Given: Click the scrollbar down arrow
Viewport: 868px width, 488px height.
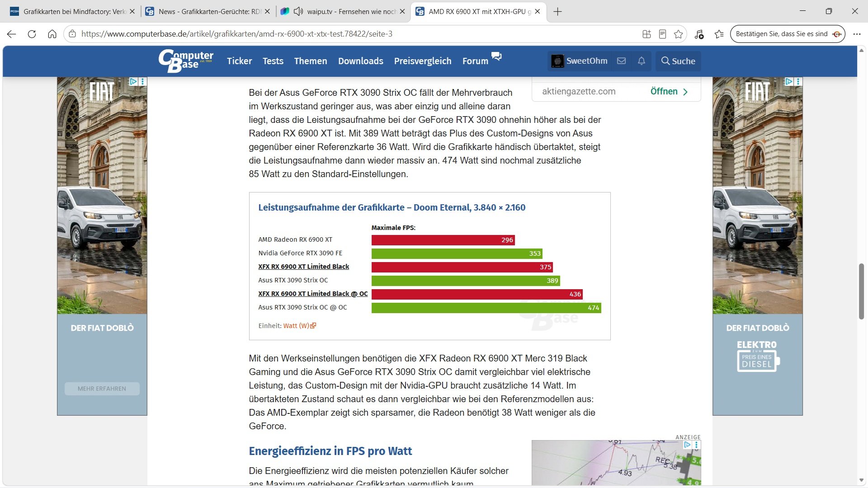Looking at the screenshot, I should point(861,480).
